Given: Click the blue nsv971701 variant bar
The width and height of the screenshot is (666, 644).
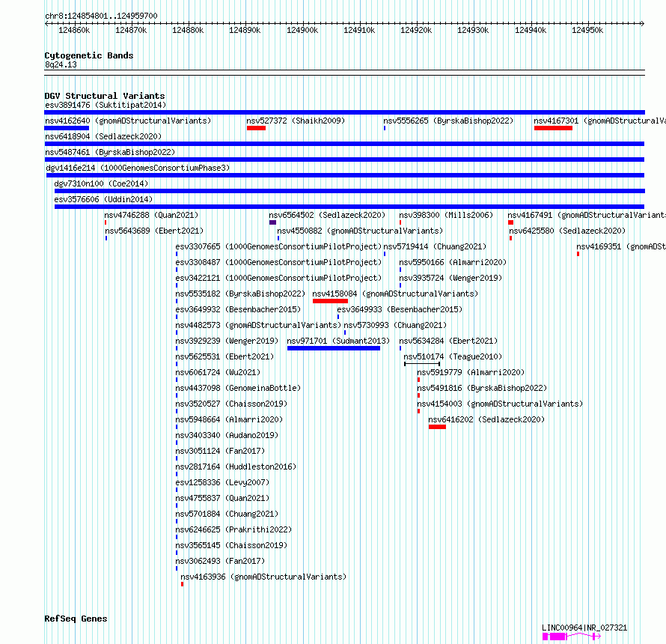Looking at the screenshot, I should click(x=334, y=348).
